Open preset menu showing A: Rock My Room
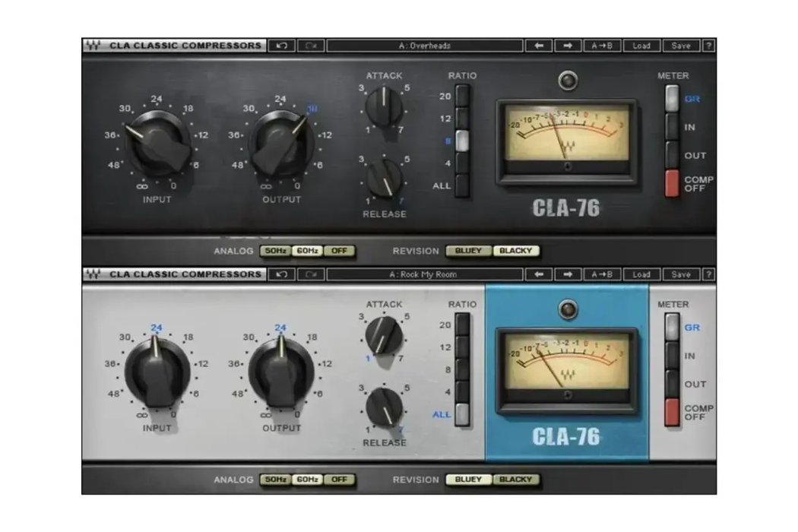The height and width of the screenshot is (532, 798). pyautogui.click(x=424, y=274)
